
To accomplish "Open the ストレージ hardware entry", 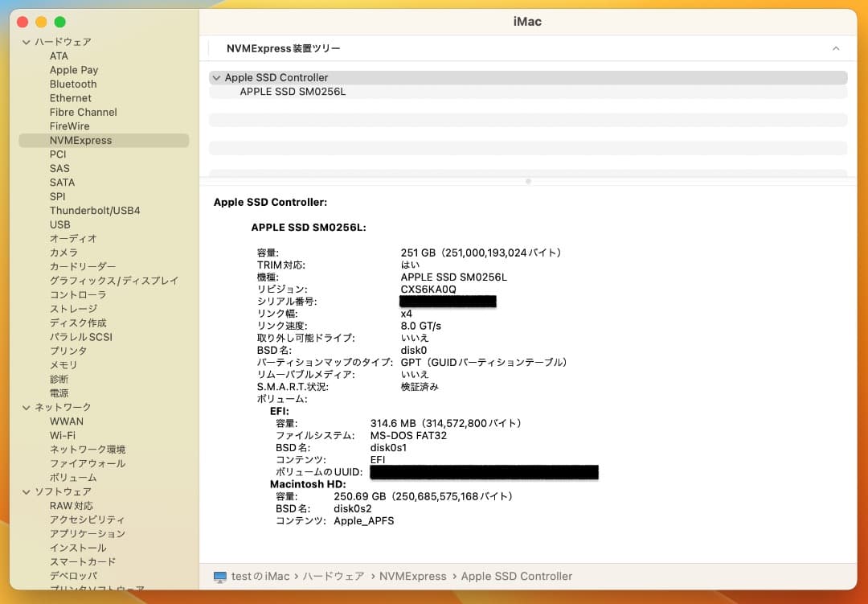I will [x=73, y=309].
